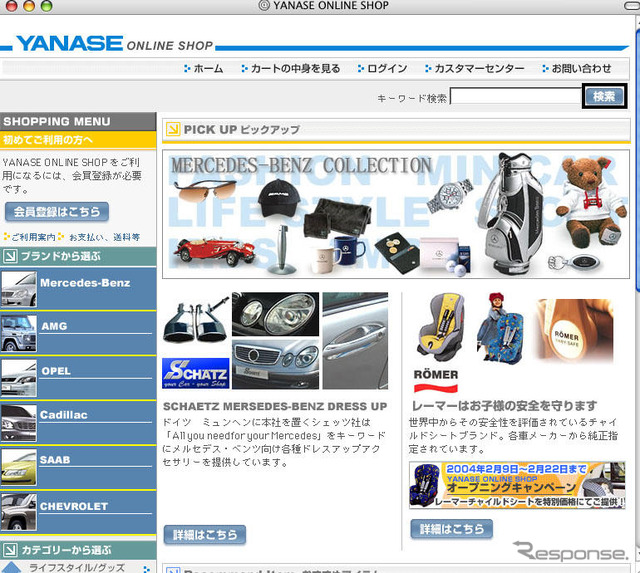Click 会員登録はこちら registration button
The height and width of the screenshot is (573, 640).
57,212
